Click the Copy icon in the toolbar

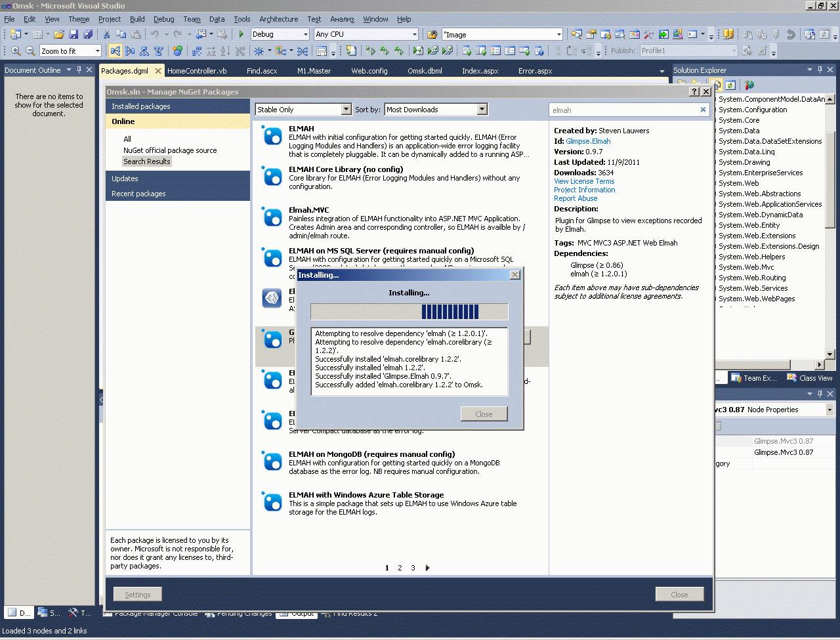121,34
